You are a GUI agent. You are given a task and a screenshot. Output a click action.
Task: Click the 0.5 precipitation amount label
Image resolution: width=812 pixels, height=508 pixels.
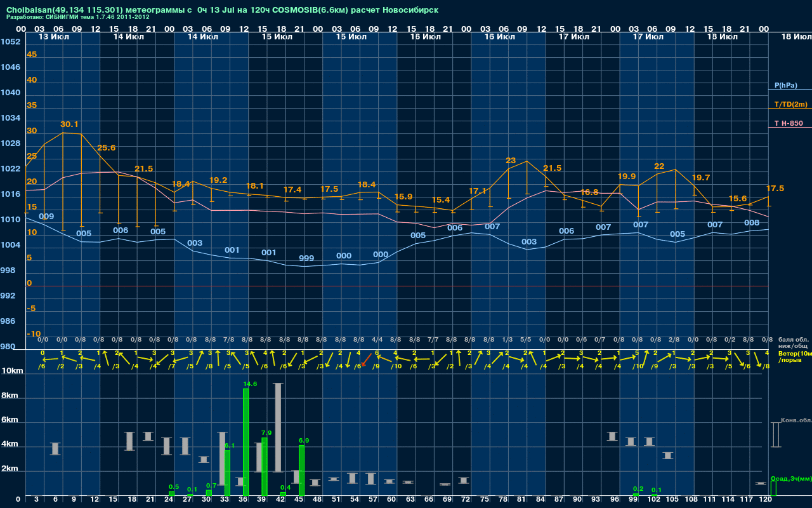[x=174, y=487]
